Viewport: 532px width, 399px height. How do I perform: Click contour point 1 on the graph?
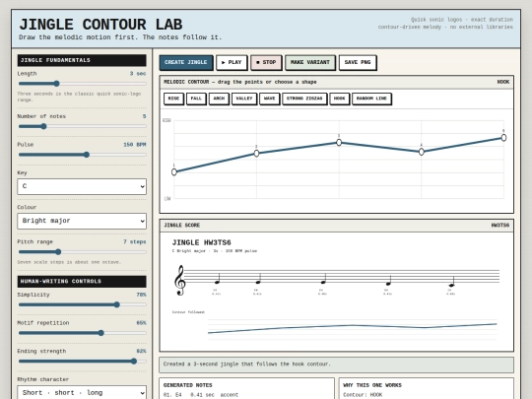[x=174, y=172]
